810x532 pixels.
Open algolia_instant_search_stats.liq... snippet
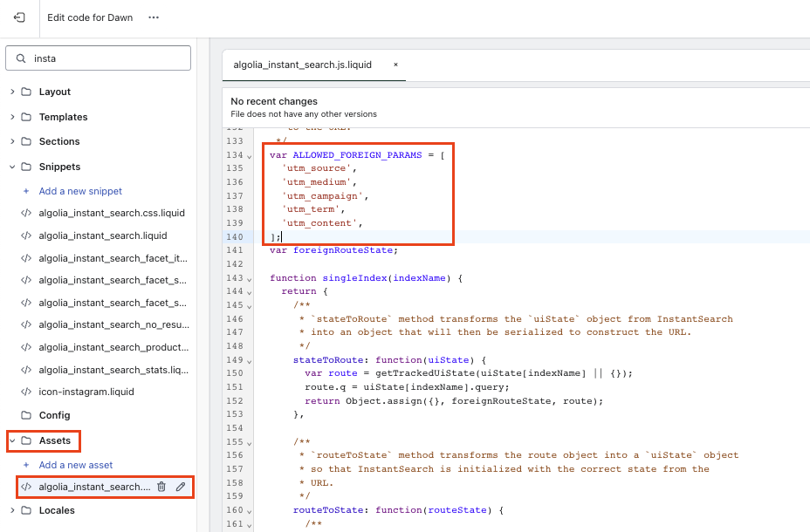click(113, 370)
